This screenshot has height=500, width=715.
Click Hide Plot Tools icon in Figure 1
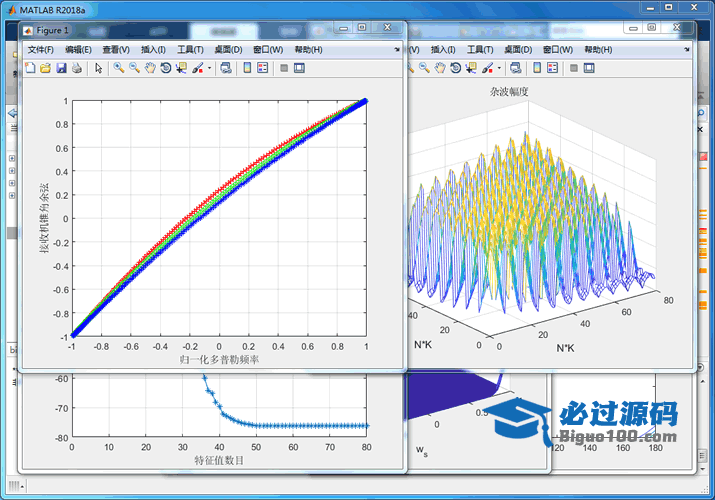coord(284,68)
